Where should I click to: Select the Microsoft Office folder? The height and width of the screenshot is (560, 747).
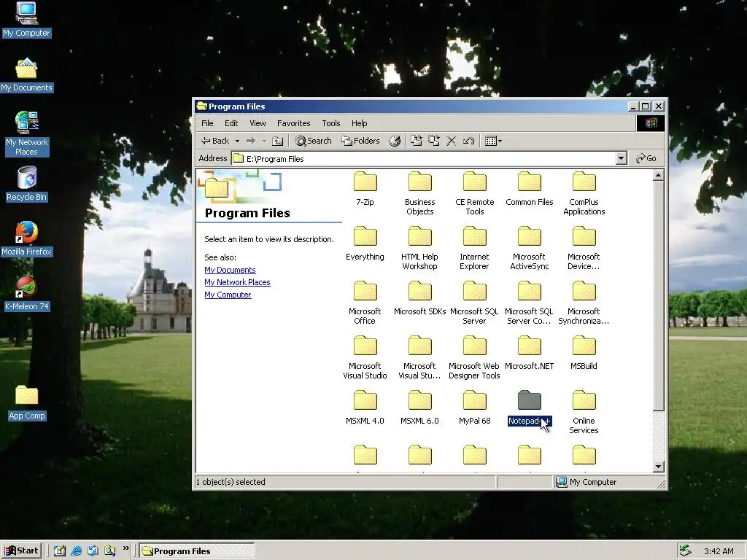point(365,303)
